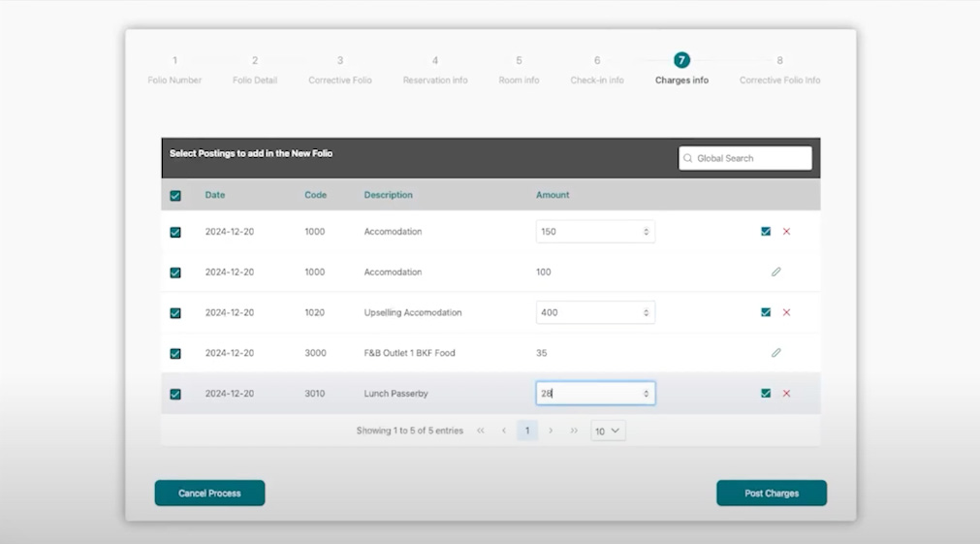Click the Global Search field
This screenshot has height=544, width=980.
[x=745, y=158]
